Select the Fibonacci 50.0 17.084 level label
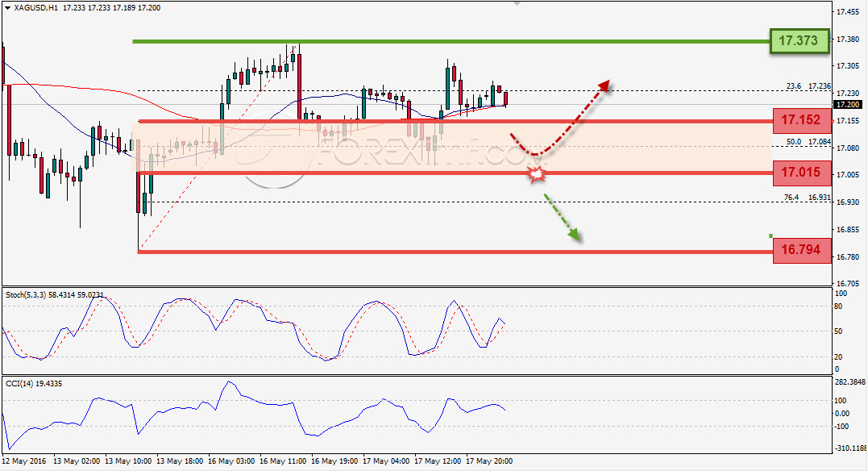The width and height of the screenshot is (868, 471). 808,142
